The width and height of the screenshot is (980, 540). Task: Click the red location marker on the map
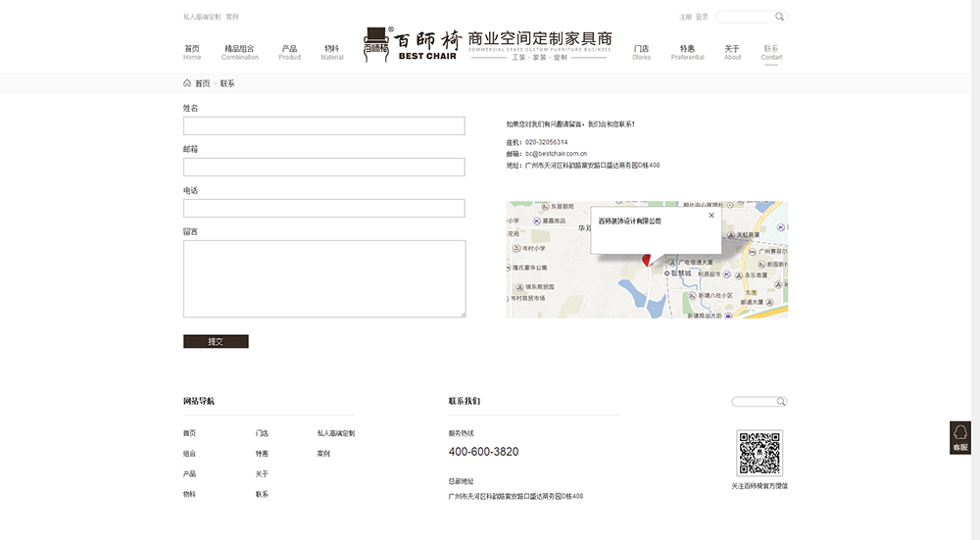click(647, 260)
